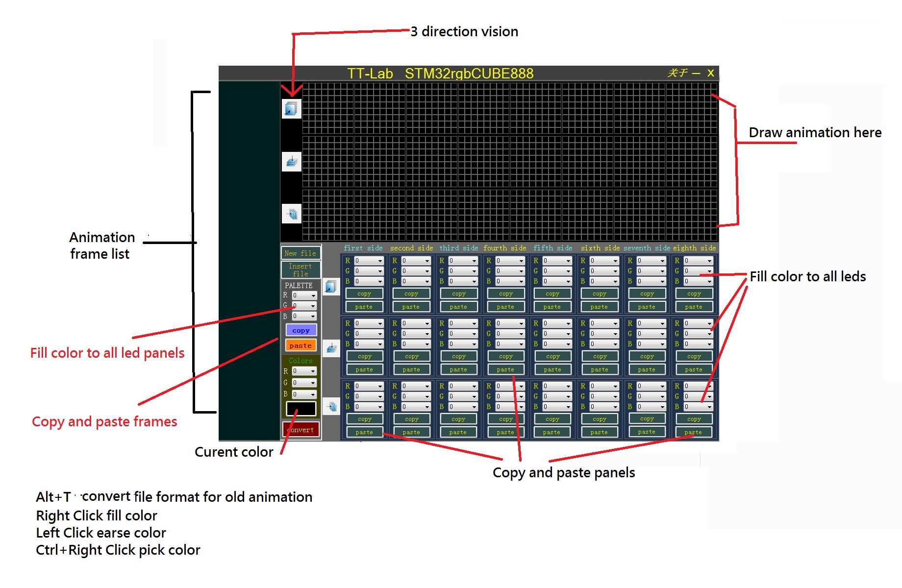Click the side-view icon beside the bottom drawing grid
902x588 pixels.
tap(291, 214)
